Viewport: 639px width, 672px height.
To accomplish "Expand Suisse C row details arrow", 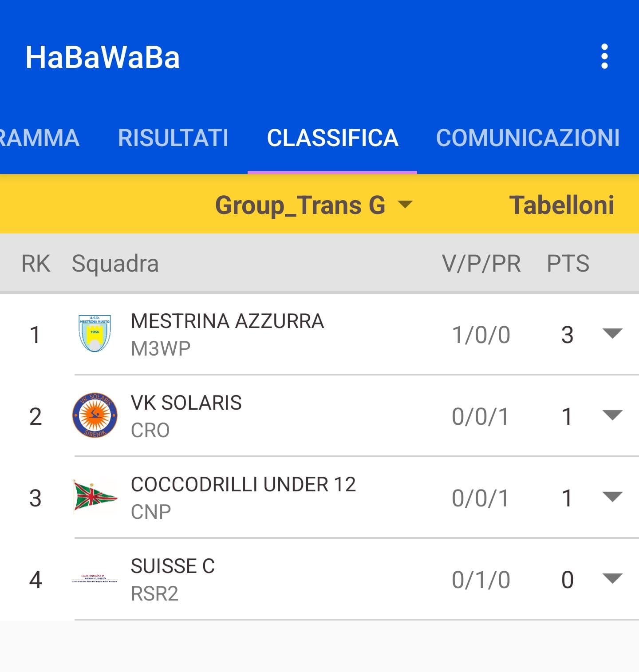I will point(612,579).
